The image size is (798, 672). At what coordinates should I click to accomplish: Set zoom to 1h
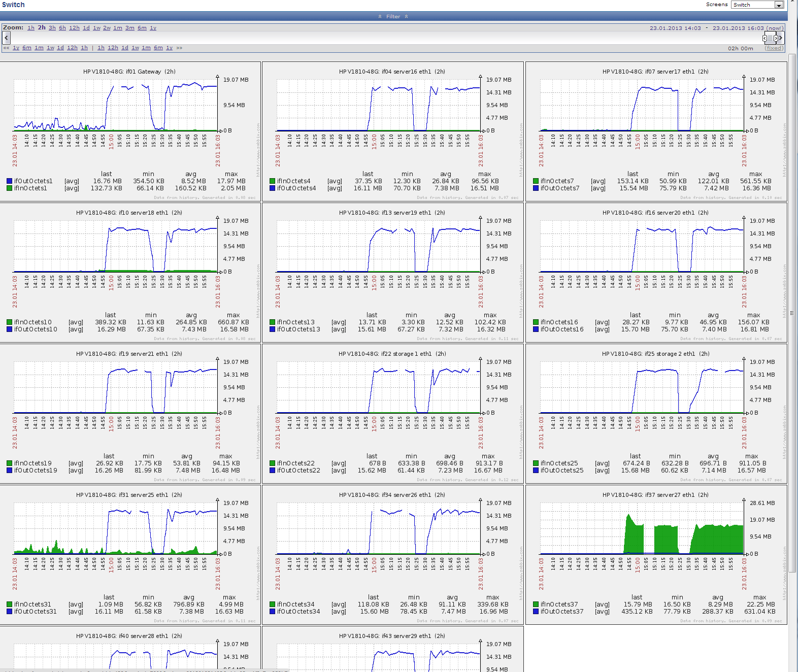[31, 28]
